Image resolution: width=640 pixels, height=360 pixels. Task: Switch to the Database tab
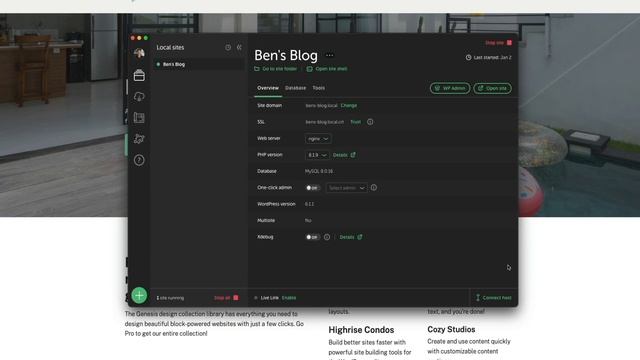point(296,88)
